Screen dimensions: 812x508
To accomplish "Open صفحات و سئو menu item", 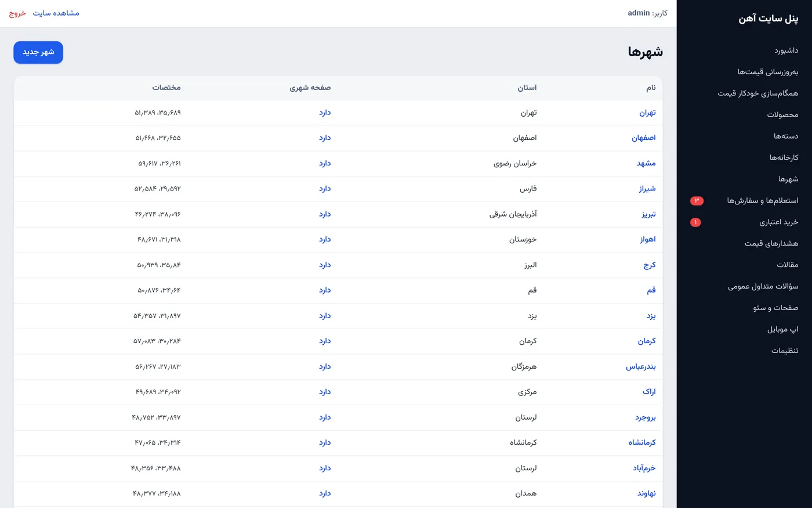I will point(775,308).
